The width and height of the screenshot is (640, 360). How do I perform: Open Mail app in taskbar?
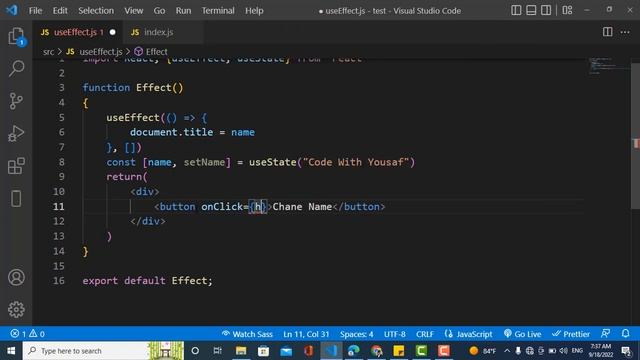[x=286, y=351]
